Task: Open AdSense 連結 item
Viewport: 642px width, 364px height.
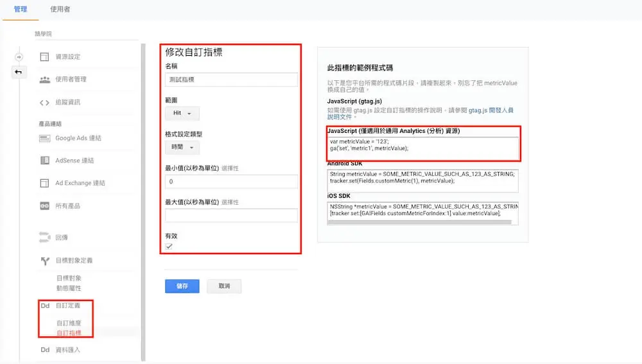Action: click(74, 160)
